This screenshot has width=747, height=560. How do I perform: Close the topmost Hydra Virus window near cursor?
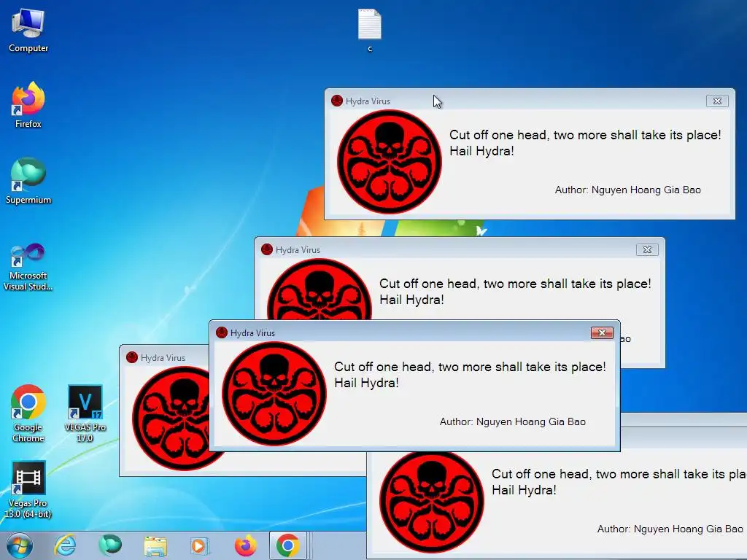pos(717,101)
